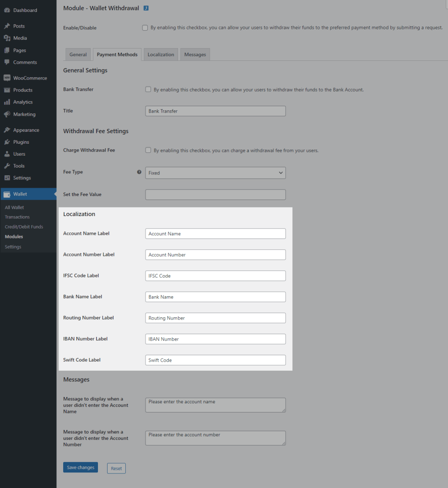
Task: Open the Messages tab
Action: coord(195,54)
